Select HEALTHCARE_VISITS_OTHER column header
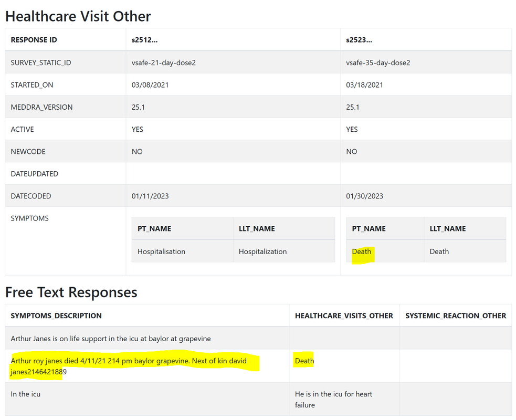The width and height of the screenshot is (516, 420). 344,316
